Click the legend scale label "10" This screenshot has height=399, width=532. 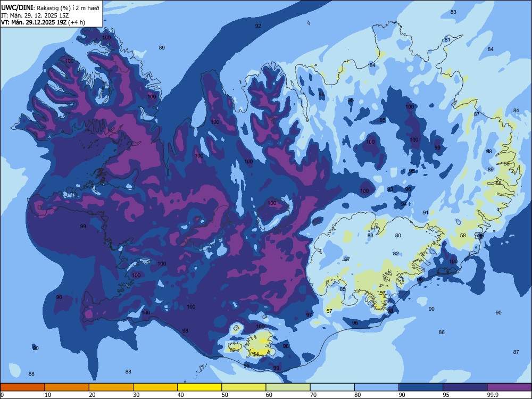click(x=48, y=395)
